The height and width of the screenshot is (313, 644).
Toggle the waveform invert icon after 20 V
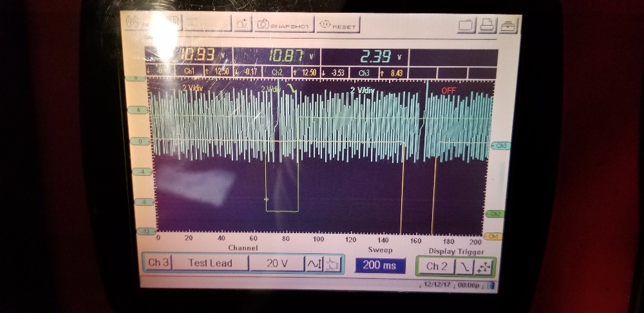click(x=314, y=263)
